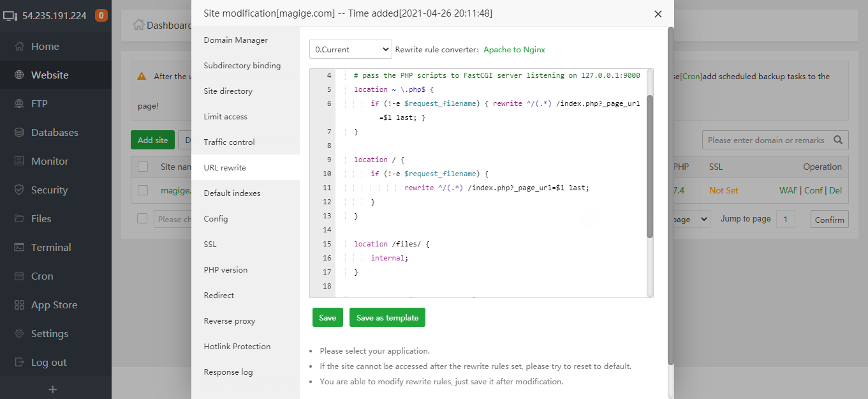Click the Settings gear icon
This screenshot has width=868, height=399.
(x=19, y=334)
